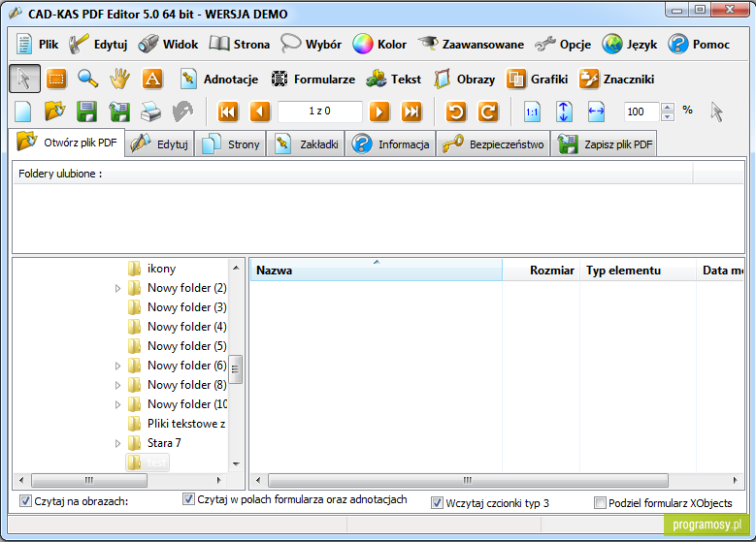Viewport: 756px width, 542px height.
Task: Open the Edytuj menu
Action: [x=98, y=45]
